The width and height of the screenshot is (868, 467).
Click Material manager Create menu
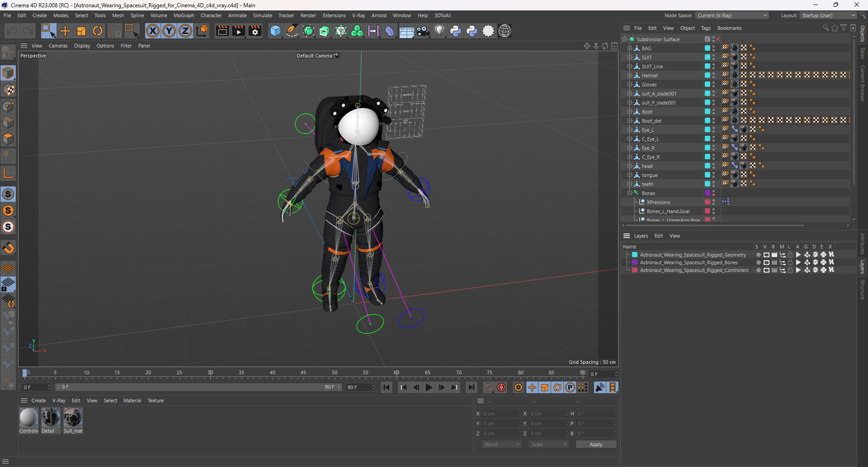click(38, 400)
